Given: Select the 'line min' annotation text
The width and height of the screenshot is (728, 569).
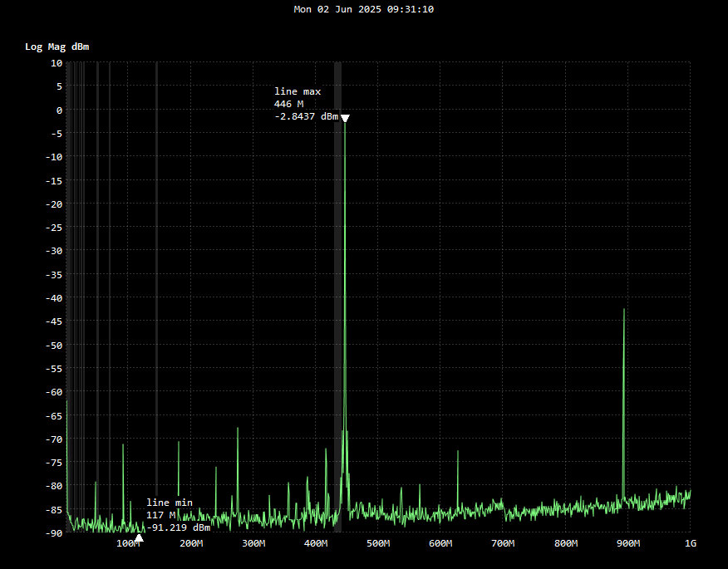Looking at the screenshot, I should 170,503.
